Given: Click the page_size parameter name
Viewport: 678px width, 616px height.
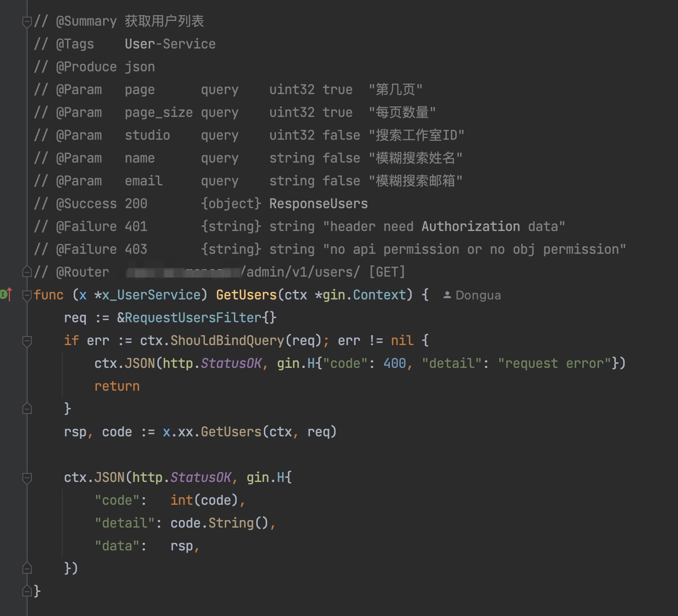Looking at the screenshot, I should pos(159,113).
